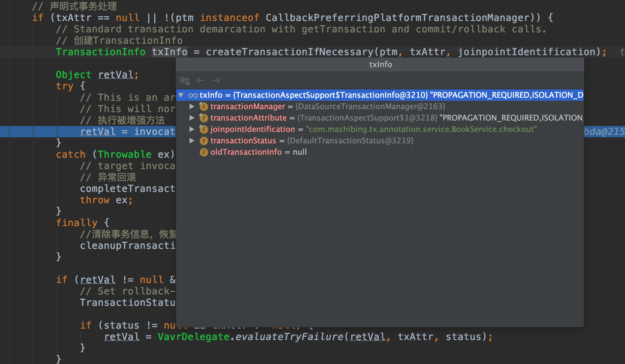Select the transactionStatus tree row
This screenshot has width=625, height=364.
click(x=312, y=141)
